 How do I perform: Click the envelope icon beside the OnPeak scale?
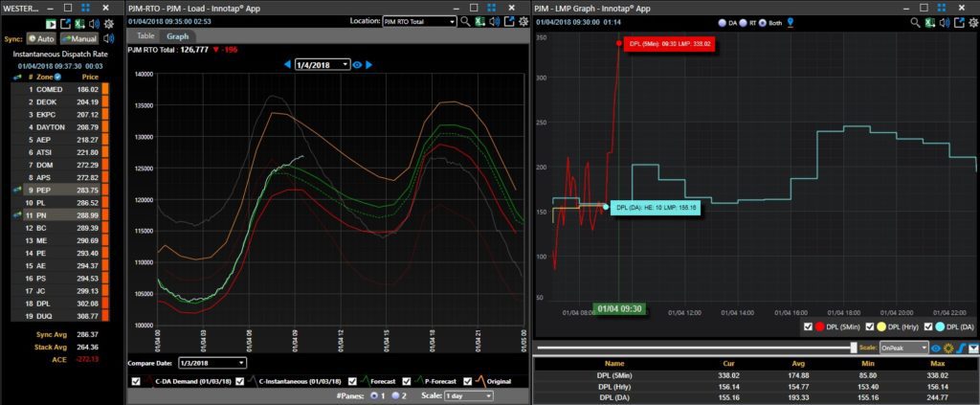(x=973, y=349)
